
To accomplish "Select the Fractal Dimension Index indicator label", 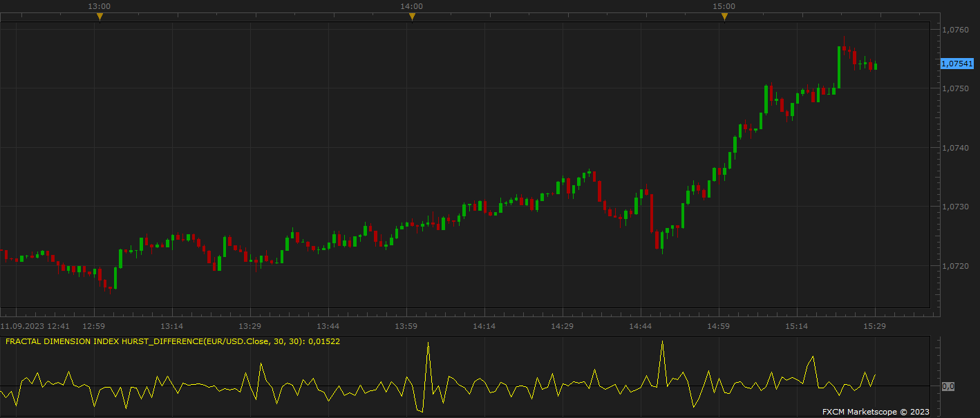I will pyautogui.click(x=172, y=341).
